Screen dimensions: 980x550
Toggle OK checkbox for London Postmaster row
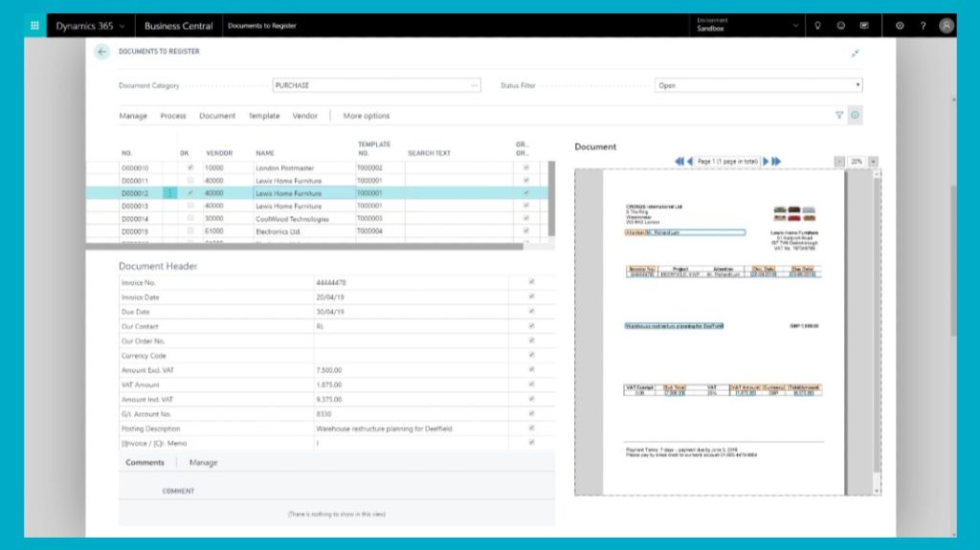click(190, 168)
